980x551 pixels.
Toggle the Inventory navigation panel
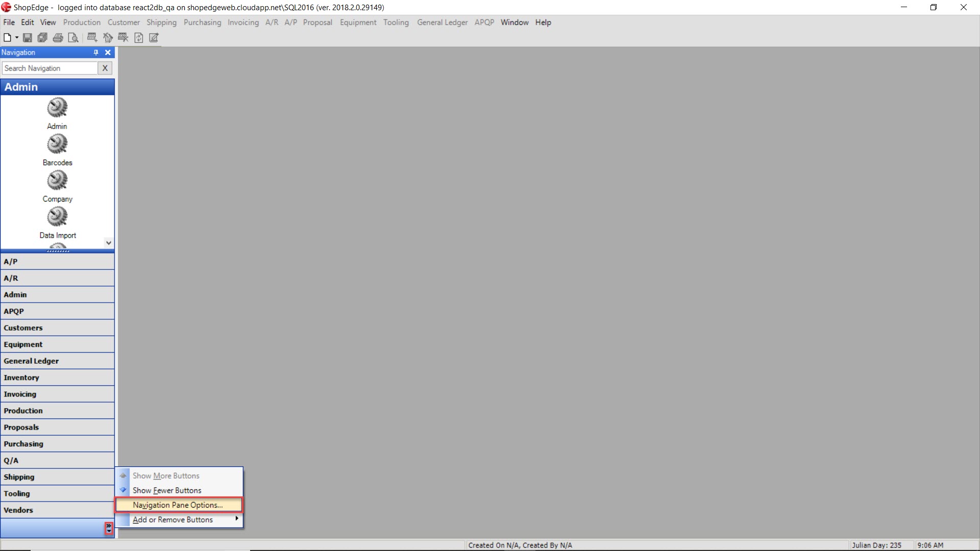tap(57, 377)
